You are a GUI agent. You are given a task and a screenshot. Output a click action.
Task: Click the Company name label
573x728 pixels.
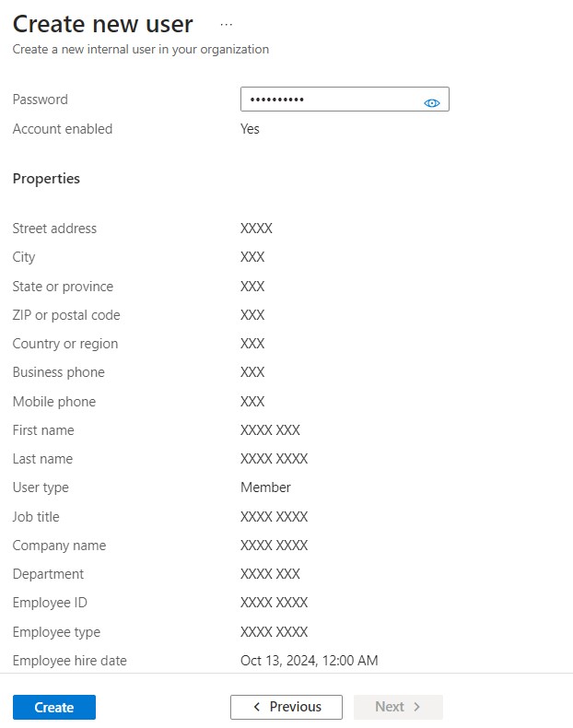tap(59, 546)
